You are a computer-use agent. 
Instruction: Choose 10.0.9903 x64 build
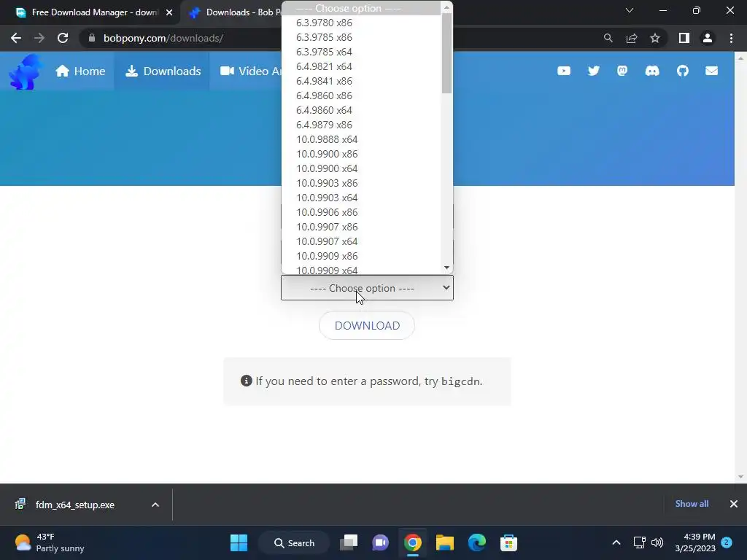pos(361,198)
